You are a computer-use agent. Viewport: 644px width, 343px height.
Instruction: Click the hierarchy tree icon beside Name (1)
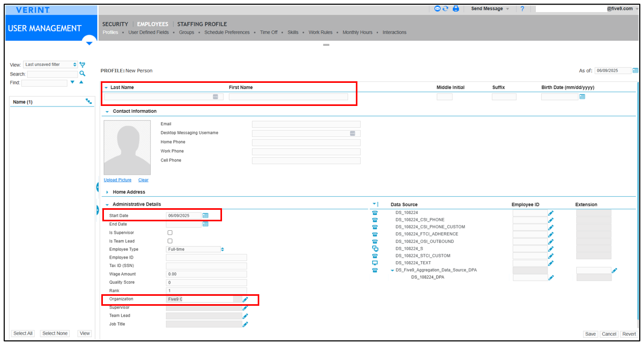pyautogui.click(x=89, y=101)
